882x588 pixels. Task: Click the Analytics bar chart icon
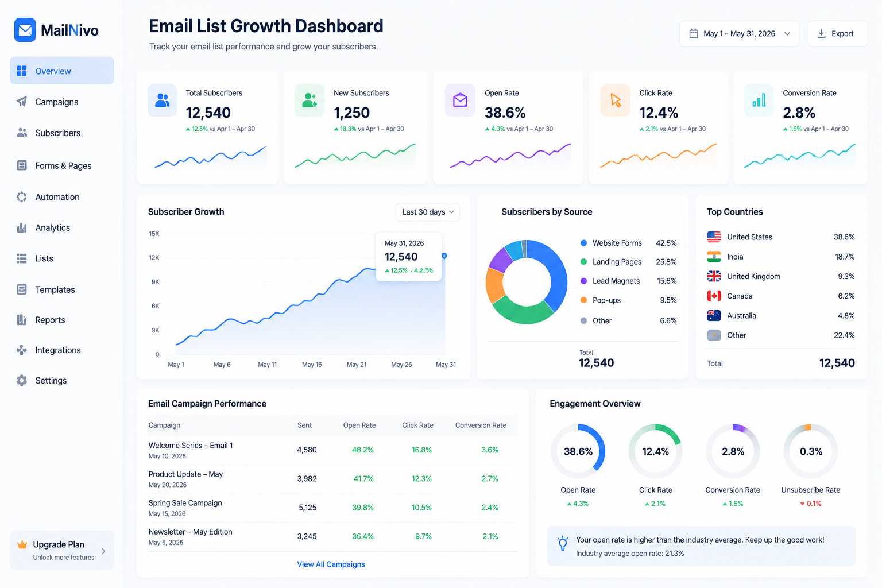click(22, 227)
